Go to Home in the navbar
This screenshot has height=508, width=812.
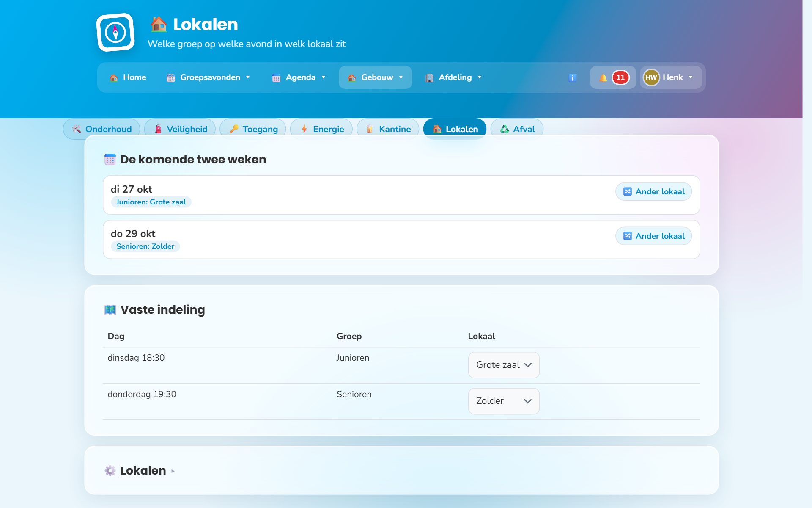click(128, 77)
